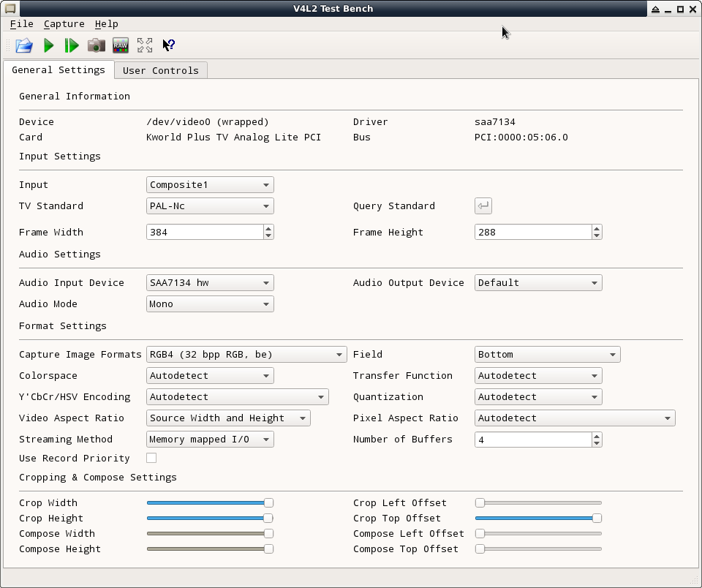This screenshot has height=588, width=702.
Task: Switch to the User Controls tab
Action: click(160, 70)
